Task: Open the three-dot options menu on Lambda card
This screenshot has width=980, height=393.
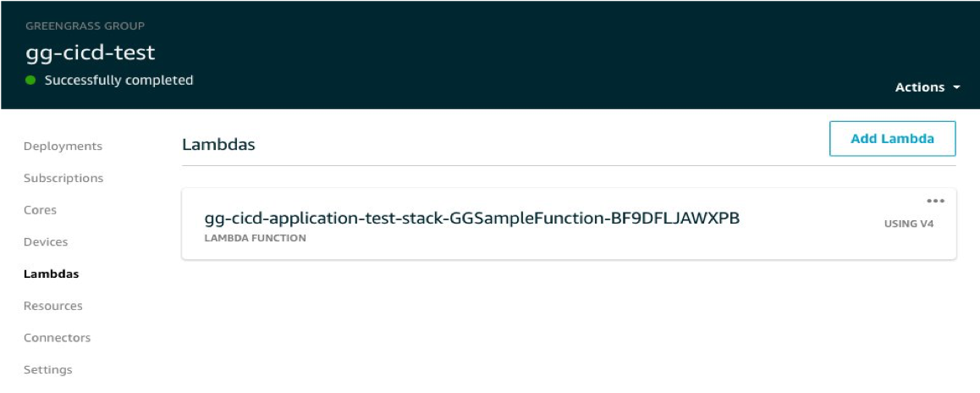Action: (x=935, y=202)
